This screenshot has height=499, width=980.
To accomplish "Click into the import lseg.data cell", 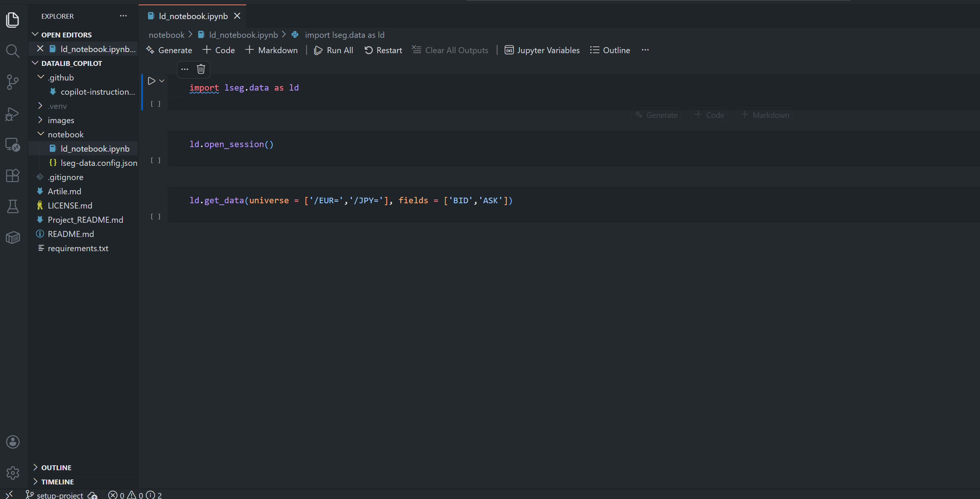I will click(574, 92).
